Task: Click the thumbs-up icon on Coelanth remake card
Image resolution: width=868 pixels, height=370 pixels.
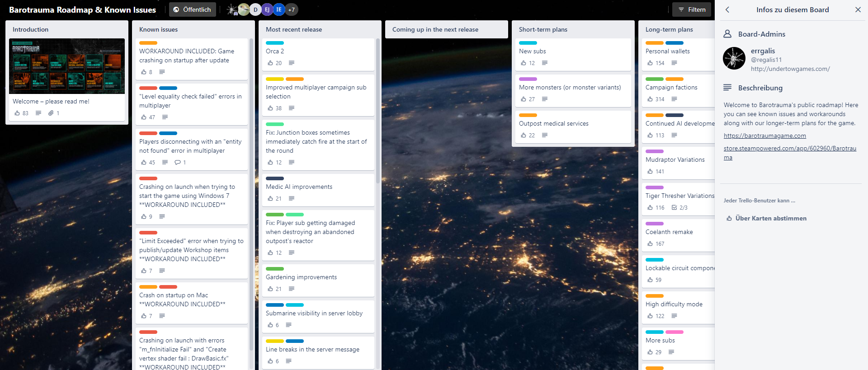Action: click(x=650, y=244)
